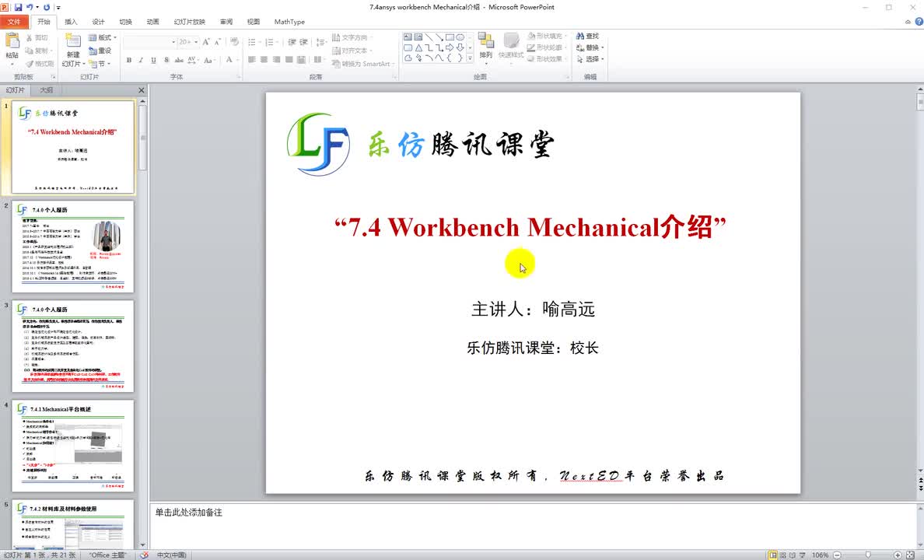The image size is (924, 560).
Task: Open the Section (节) dropdown
Action: click(100, 64)
